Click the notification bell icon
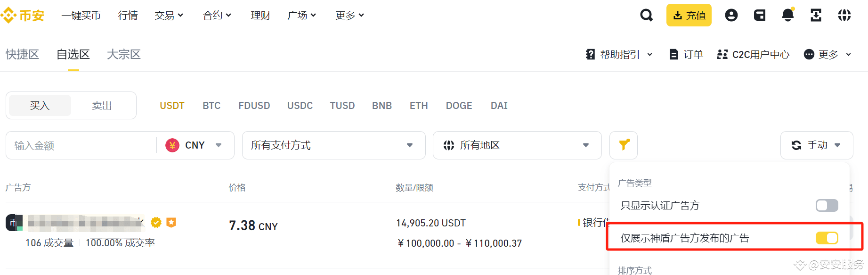This screenshot has width=868, height=275. [x=788, y=16]
